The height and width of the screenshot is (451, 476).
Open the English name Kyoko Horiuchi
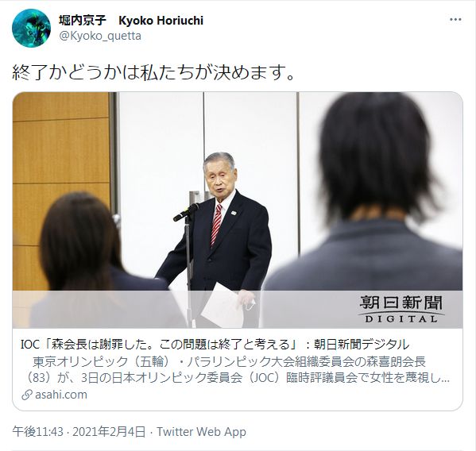click(161, 21)
